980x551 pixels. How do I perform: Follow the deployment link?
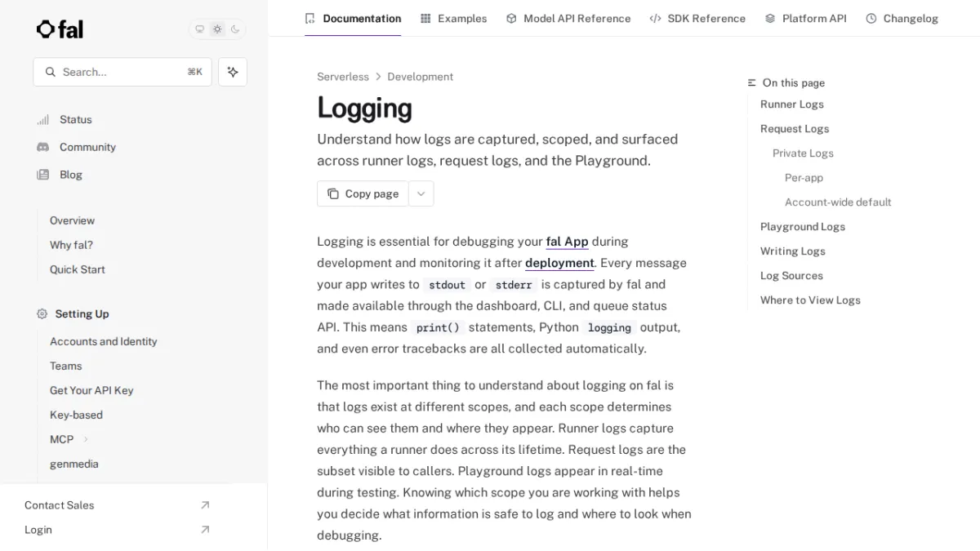559,263
